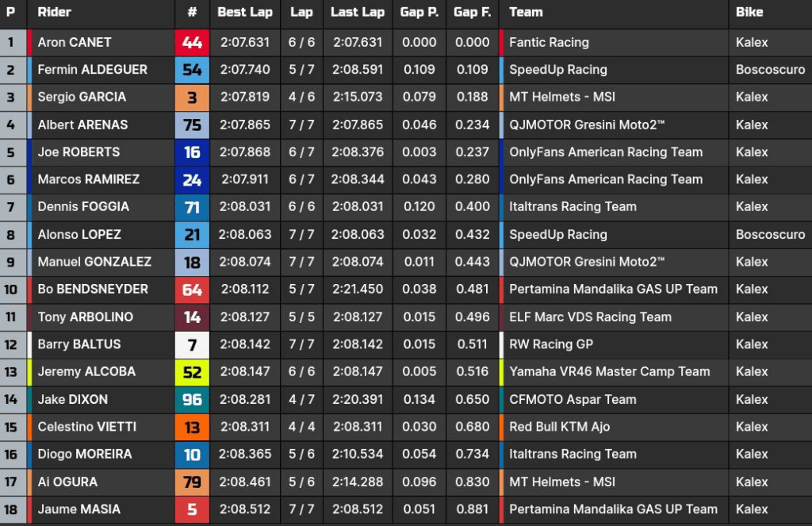The image size is (812, 526).
Task: Click Jaume Masia's red number 5 plate
Action: (x=192, y=509)
